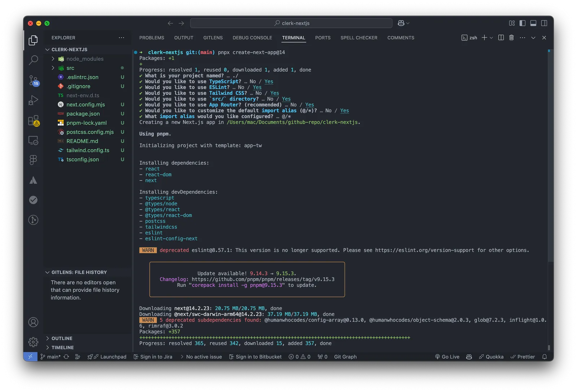Image resolution: width=577 pixels, height=392 pixels.
Task: Toggle the Secondary Side Bar
Action: point(544,23)
